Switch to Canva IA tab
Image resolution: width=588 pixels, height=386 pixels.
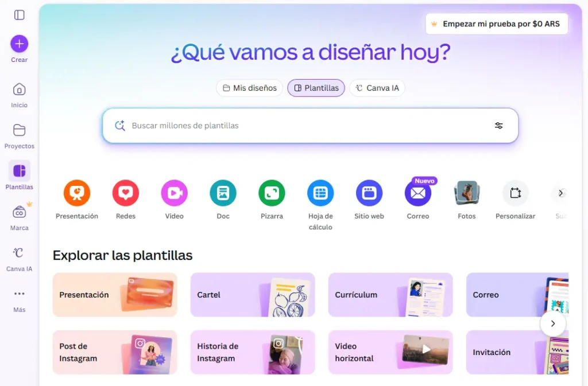tap(377, 88)
